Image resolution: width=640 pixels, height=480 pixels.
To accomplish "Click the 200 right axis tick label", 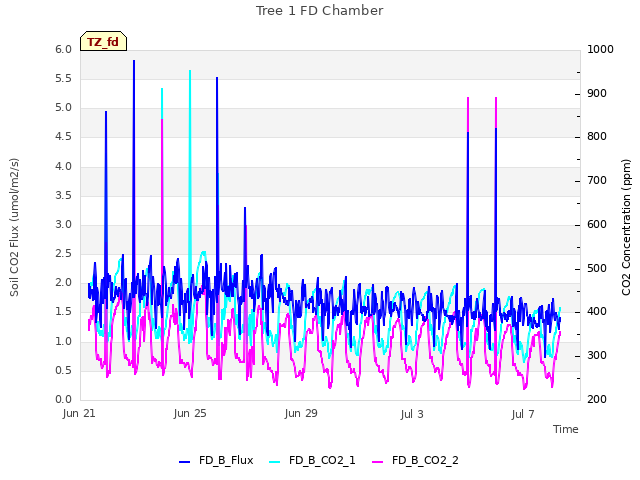I will (x=597, y=399).
